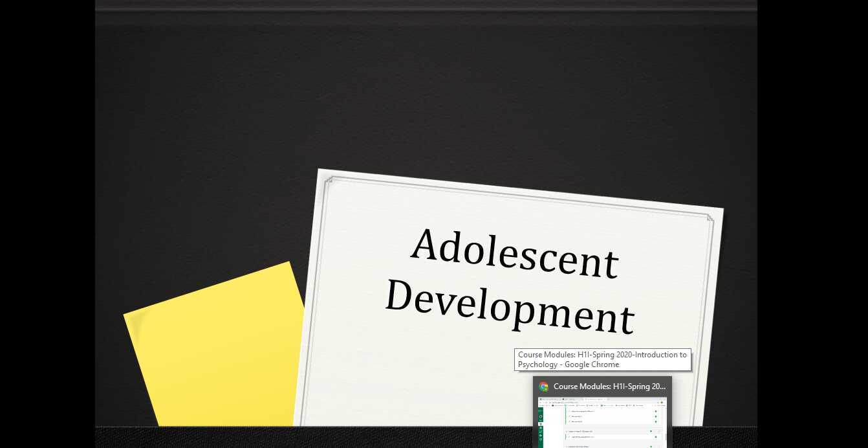Viewport: 868px width, 448px height.
Task: Click the Courses icon in the Canvas sidebar
Action: coord(541,428)
